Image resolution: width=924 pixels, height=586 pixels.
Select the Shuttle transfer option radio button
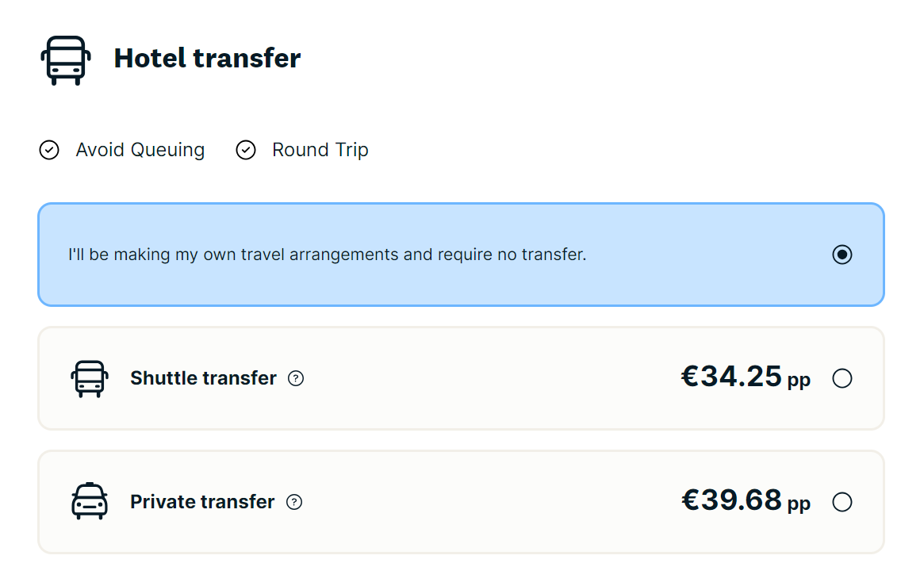842,378
